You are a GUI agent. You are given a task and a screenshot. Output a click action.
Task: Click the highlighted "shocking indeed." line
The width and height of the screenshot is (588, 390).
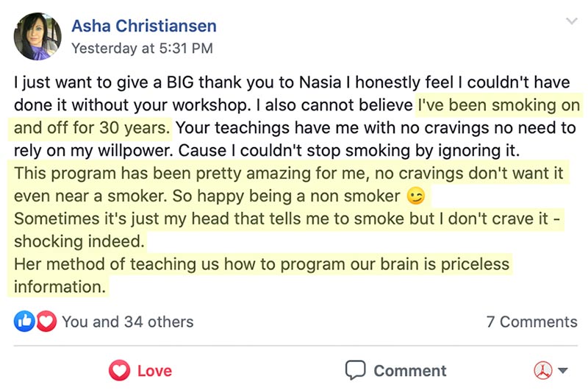80,241
